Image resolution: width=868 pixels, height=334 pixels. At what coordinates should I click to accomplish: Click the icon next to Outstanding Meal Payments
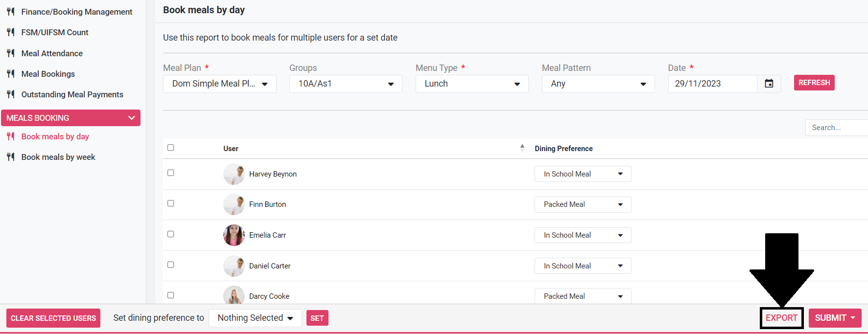point(11,94)
